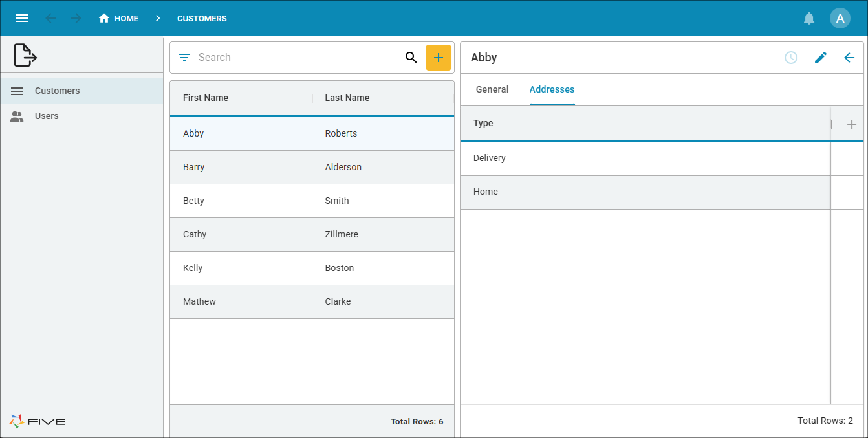
Task: Open the history clock icon
Action: tap(790, 58)
